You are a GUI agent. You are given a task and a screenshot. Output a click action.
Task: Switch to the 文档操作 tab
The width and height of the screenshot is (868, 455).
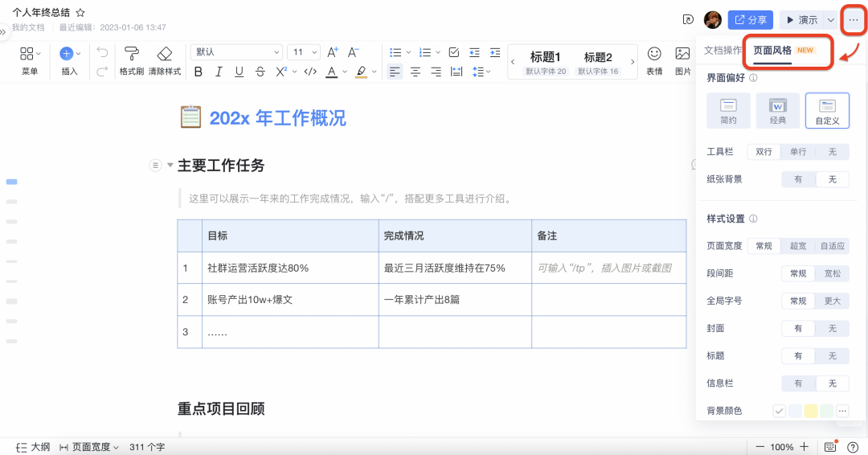click(x=723, y=50)
